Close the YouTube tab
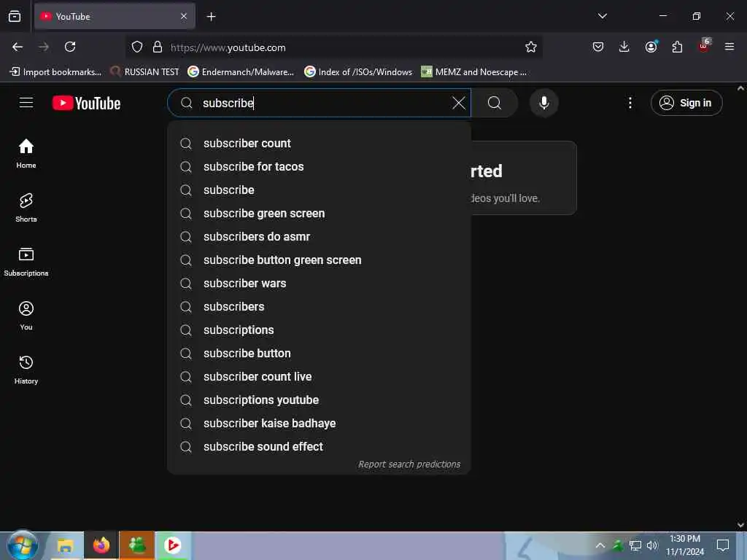This screenshot has width=747, height=560. pyautogui.click(x=184, y=16)
